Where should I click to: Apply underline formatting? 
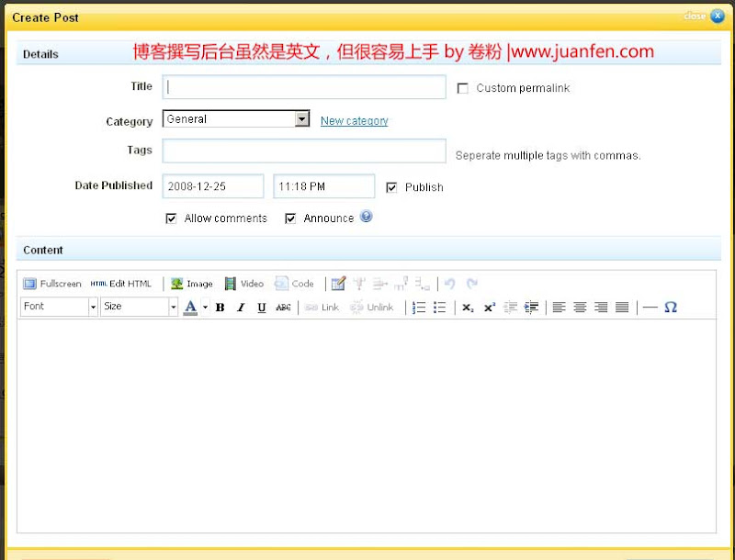[x=262, y=308]
